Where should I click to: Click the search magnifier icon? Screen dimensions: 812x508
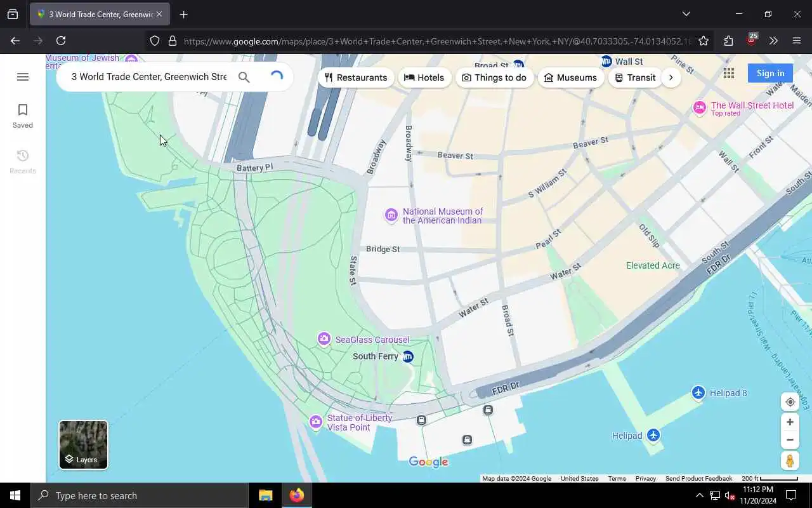[244, 77]
